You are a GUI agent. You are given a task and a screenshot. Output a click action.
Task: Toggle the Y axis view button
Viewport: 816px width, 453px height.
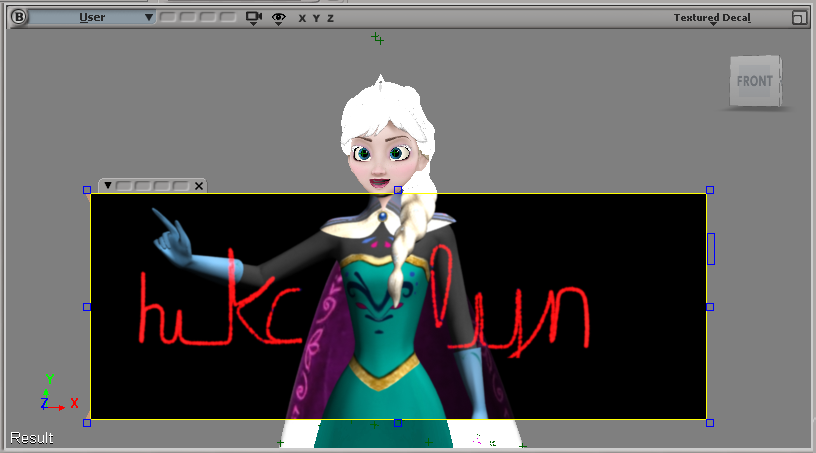[x=316, y=18]
